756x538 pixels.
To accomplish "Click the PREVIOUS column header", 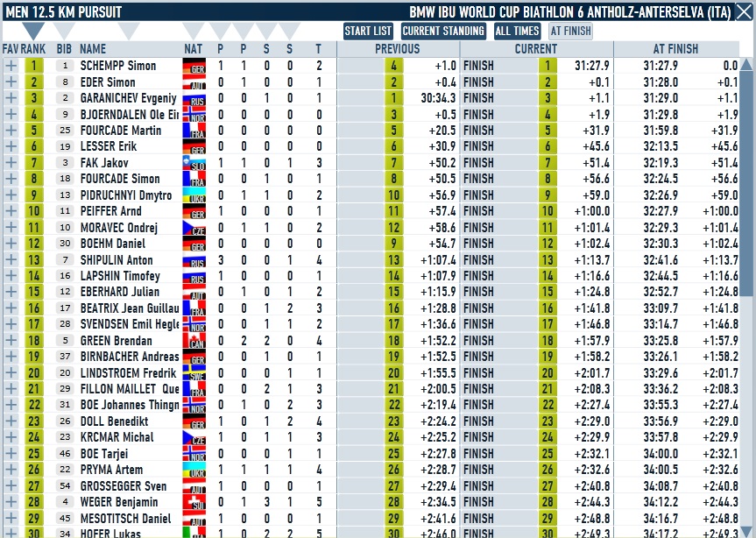I will pyautogui.click(x=398, y=49).
